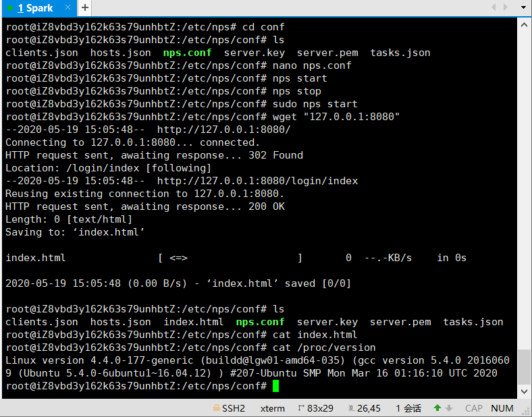Click the cursor position icon before 26,45

tap(352, 408)
